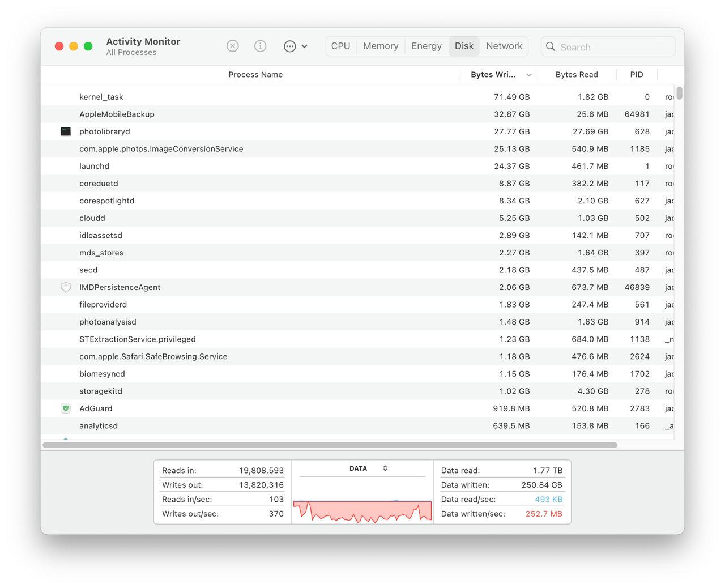
Task: Toggle the Bytes Written sort direction chevron
Action: tap(529, 75)
